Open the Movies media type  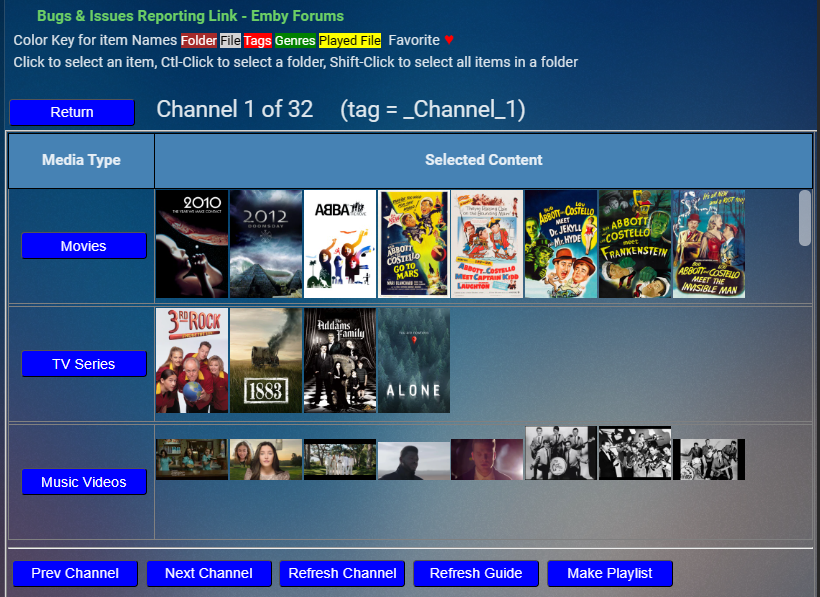pos(84,246)
